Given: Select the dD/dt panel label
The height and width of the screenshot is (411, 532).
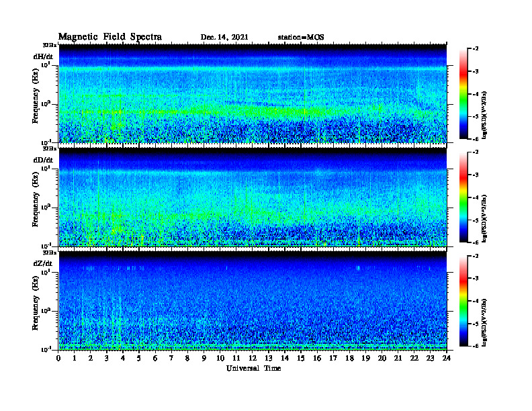Looking at the screenshot, I should point(43,160).
